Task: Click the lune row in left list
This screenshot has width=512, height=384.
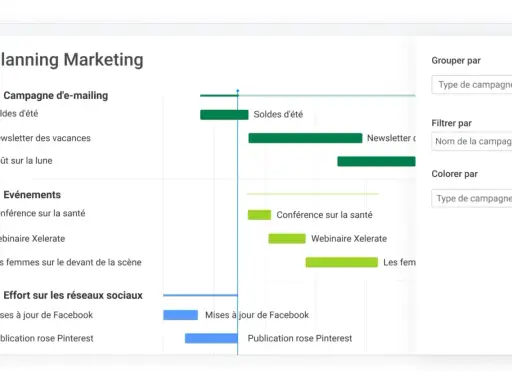Action: click(x=26, y=161)
